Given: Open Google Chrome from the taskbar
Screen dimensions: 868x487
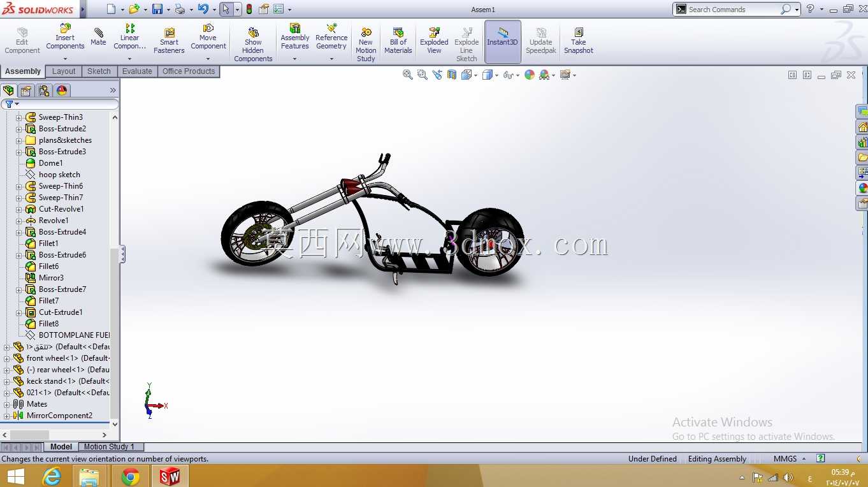Looking at the screenshot, I should pos(130,476).
